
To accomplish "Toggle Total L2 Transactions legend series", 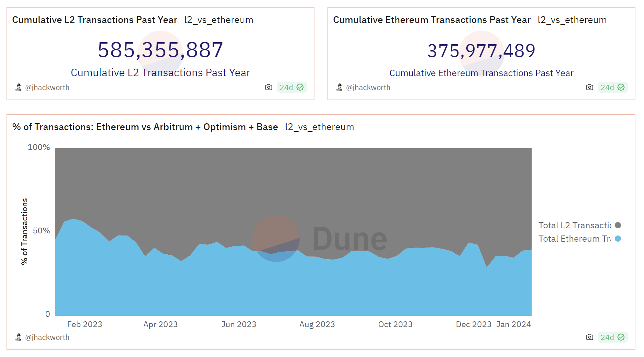I will click(575, 225).
